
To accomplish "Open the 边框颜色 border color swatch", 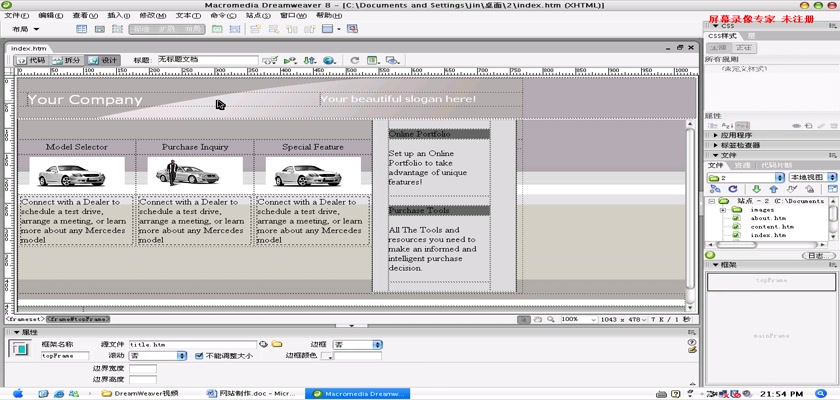I will coord(326,356).
